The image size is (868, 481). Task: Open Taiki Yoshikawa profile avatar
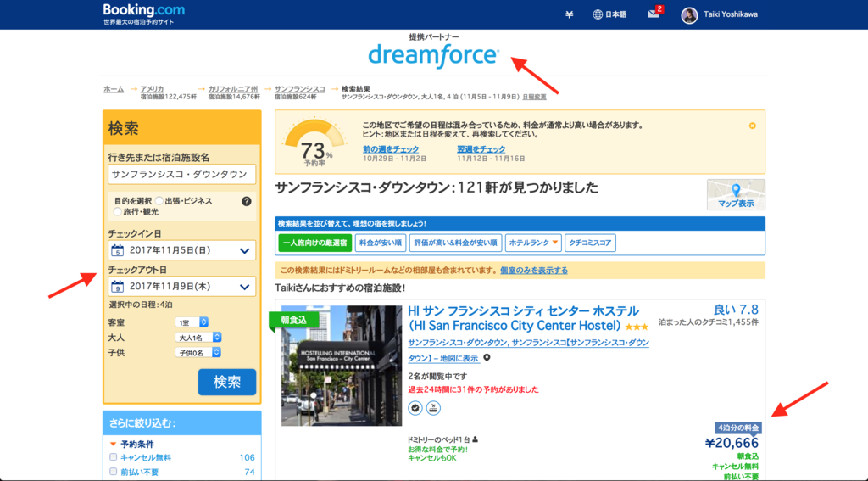(689, 15)
